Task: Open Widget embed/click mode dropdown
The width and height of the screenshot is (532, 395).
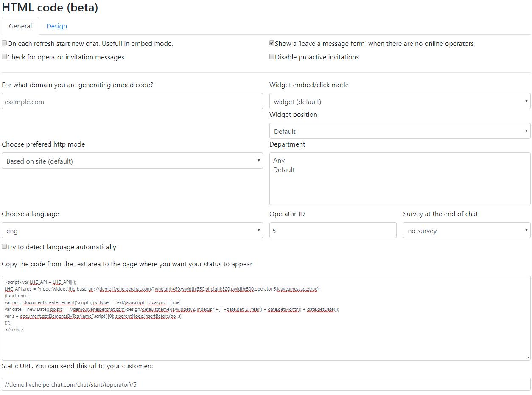Action: click(400, 102)
